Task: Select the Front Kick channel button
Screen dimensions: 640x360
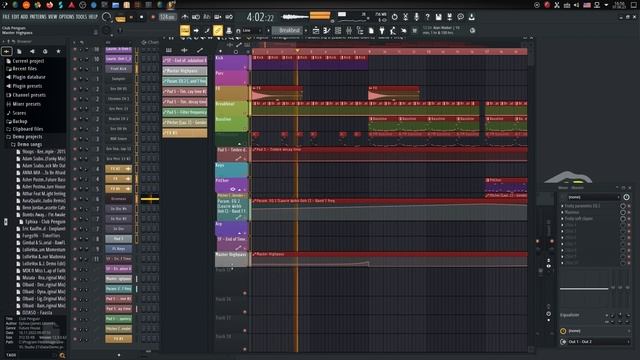Action: [118, 69]
